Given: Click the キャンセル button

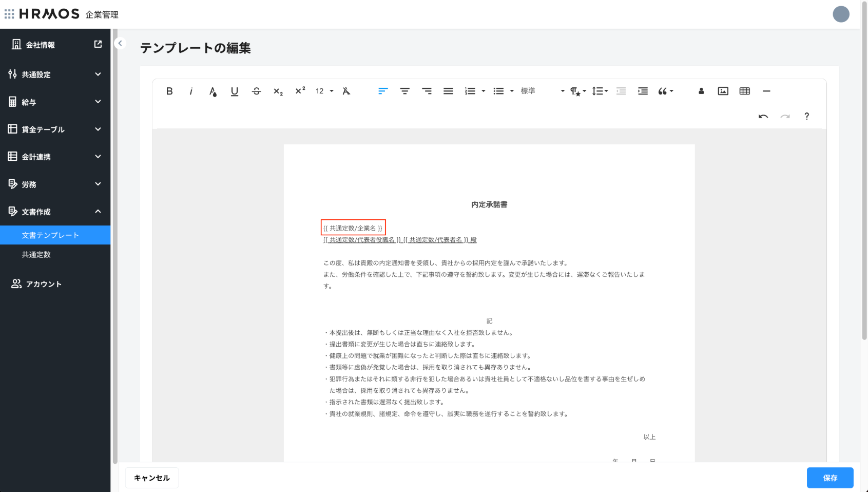Looking at the screenshot, I should [152, 478].
